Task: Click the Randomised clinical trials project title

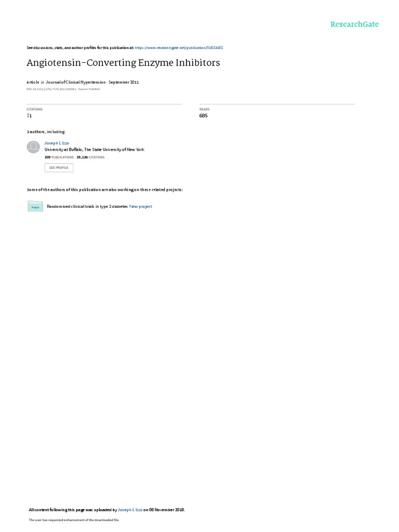Action: point(87,206)
